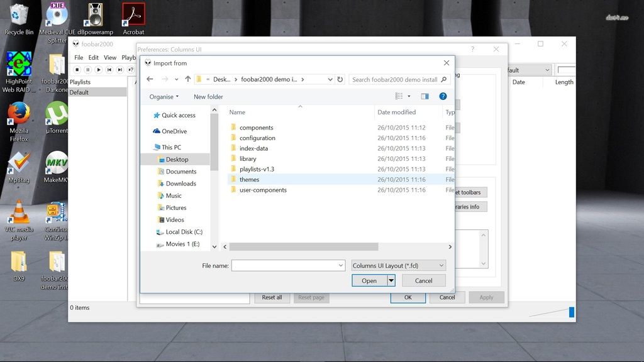Launch Mozilla Firefox desktop icon
The height and width of the screenshot is (362, 644).
tap(19, 122)
